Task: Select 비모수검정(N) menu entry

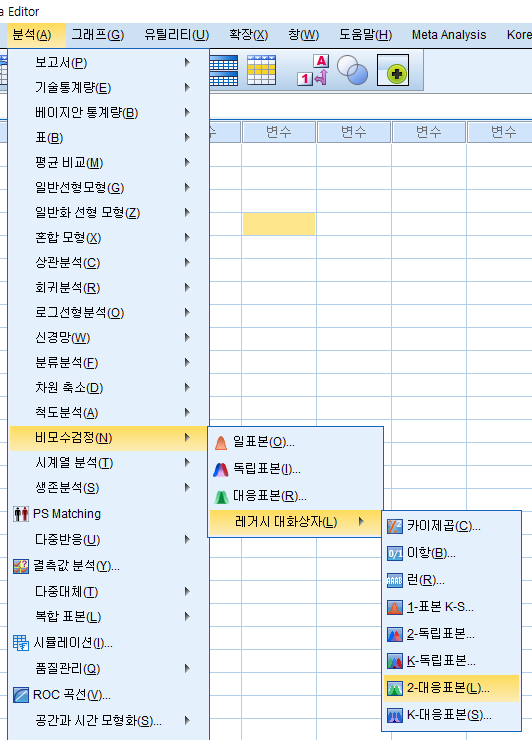Action: pos(109,437)
